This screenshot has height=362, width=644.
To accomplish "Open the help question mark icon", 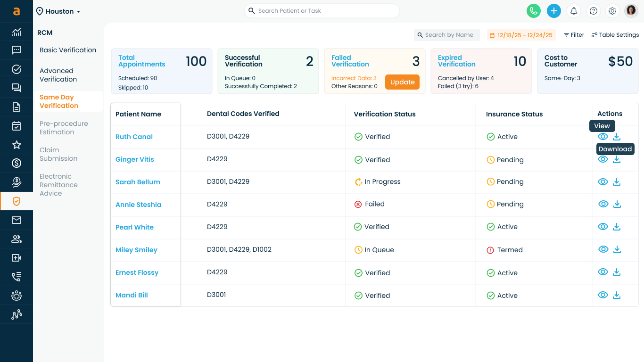I will (x=594, y=11).
